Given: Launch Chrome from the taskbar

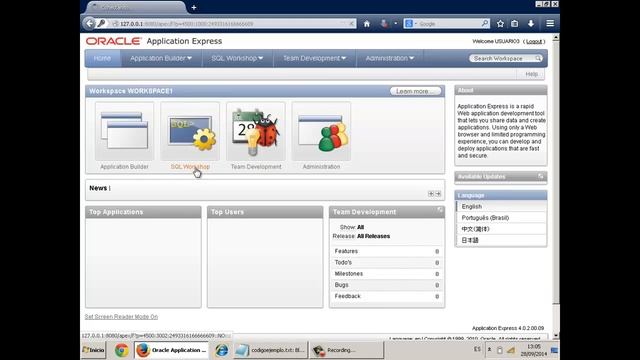Looking at the screenshot, I should (121, 350).
